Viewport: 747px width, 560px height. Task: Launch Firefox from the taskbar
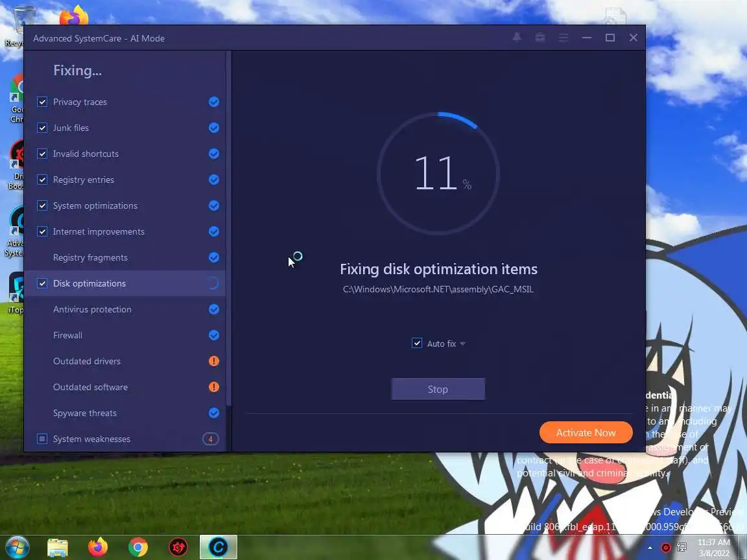click(x=98, y=547)
